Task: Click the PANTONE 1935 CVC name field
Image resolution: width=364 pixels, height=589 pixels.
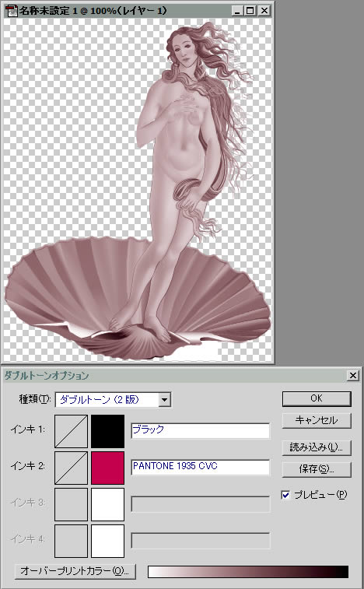Action: pyautogui.click(x=200, y=467)
